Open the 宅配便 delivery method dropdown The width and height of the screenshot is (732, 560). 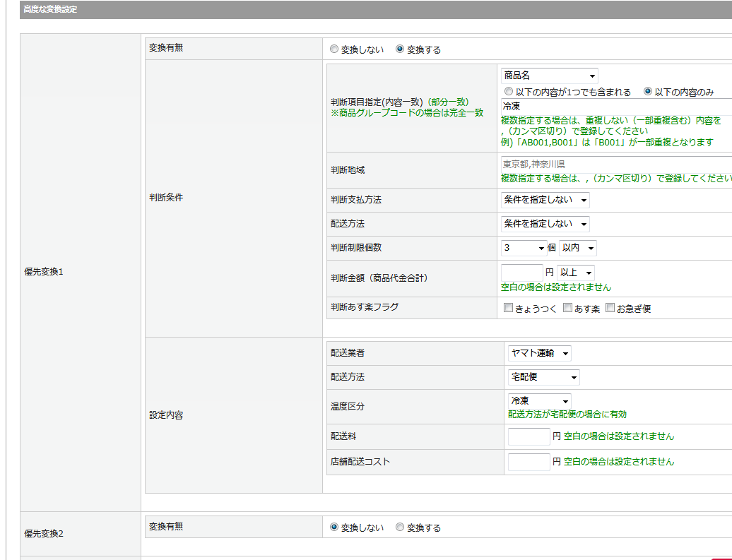coord(543,377)
